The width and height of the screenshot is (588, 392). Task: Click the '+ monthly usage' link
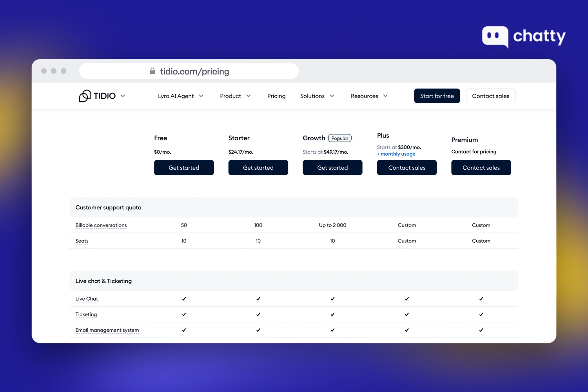tap(396, 154)
